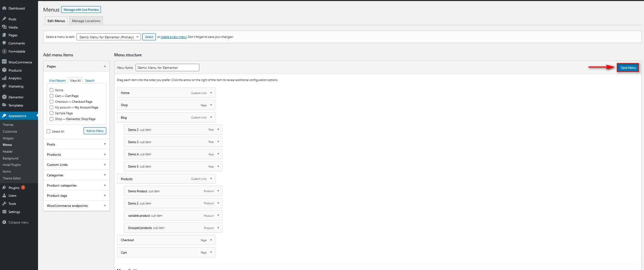Check the Shop — Elementor Shop Page checkbox
This screenshot has height=270, width=644.
[x=52, y=119]
